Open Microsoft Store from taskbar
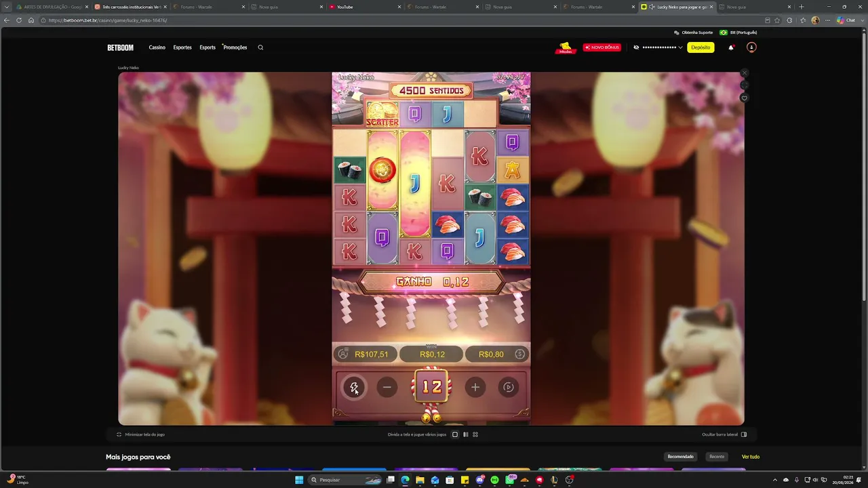The height and width of the screenshot is (488, 868). (450, 480)
